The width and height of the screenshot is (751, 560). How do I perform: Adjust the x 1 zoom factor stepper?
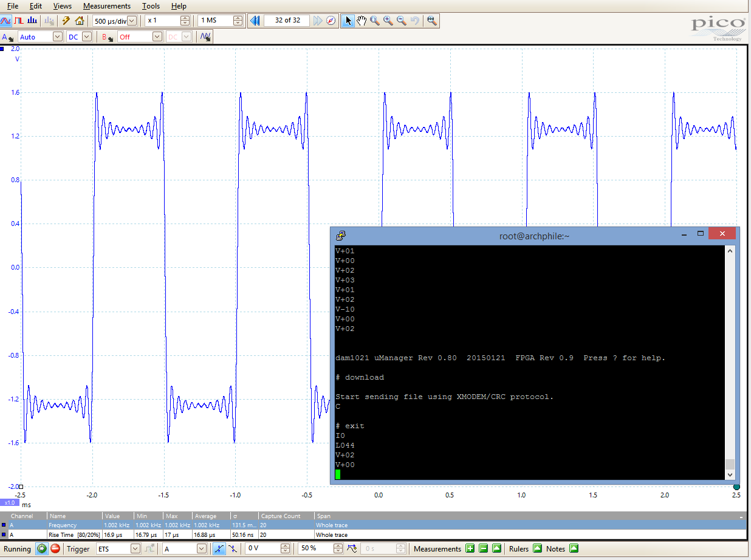[x=185, y=21]
